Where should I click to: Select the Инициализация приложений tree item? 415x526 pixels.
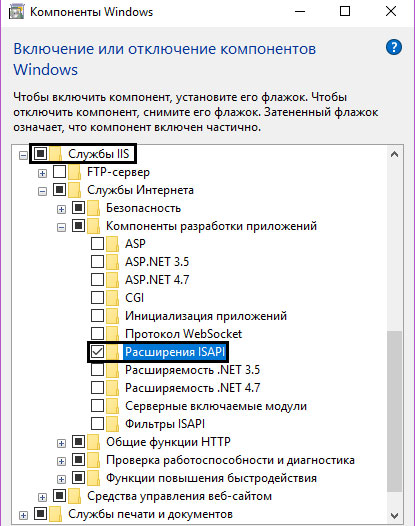pos(206,316)
